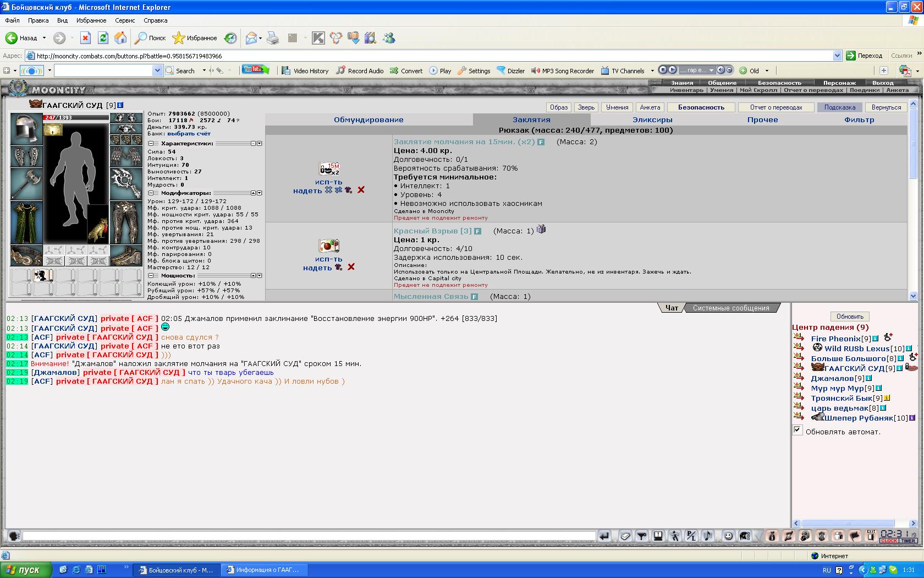Click the smiley emoticon button in chat bar
This screenshot has height=578, width=924.
pos(728,536)
